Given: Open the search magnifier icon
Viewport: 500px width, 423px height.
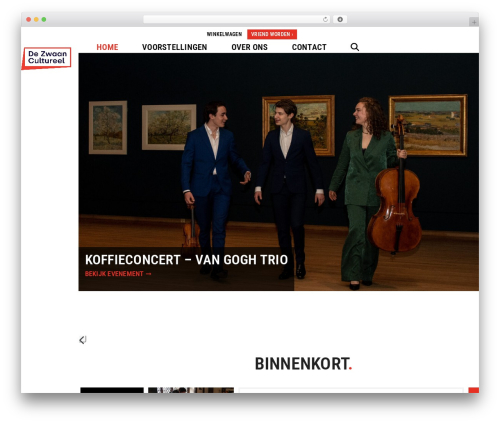Looking at the screenshot, I should 355,47.
